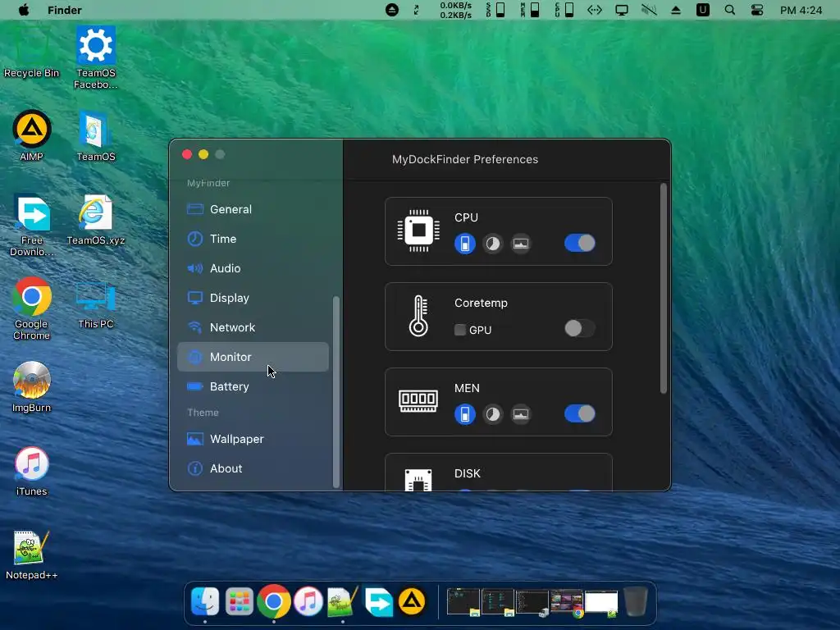840x630 pixels.
Task: Open the Battery preferences
Action: (253, 386)
